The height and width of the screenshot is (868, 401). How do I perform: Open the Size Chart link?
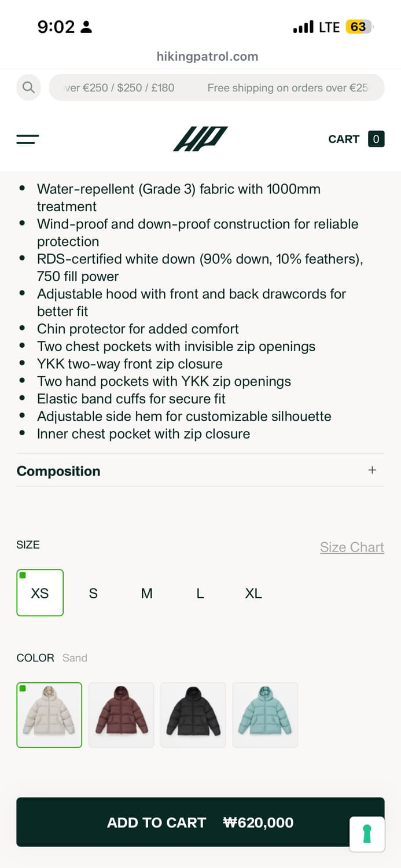(352, 547)
